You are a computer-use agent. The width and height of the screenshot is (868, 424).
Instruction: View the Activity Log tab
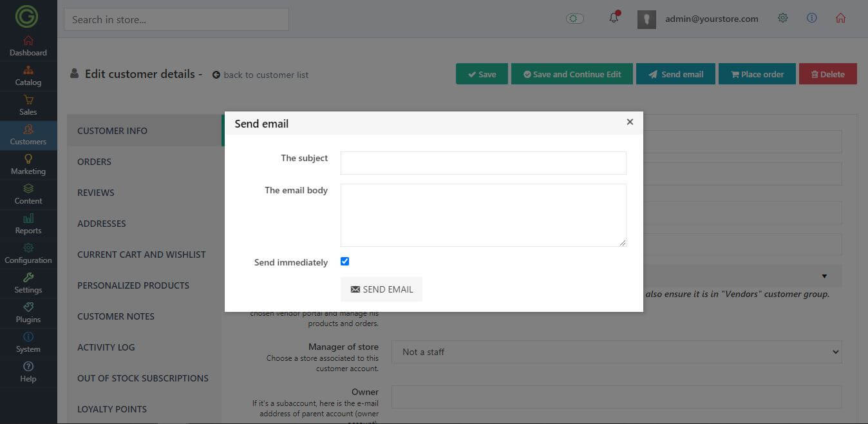(x=144, y=347)
